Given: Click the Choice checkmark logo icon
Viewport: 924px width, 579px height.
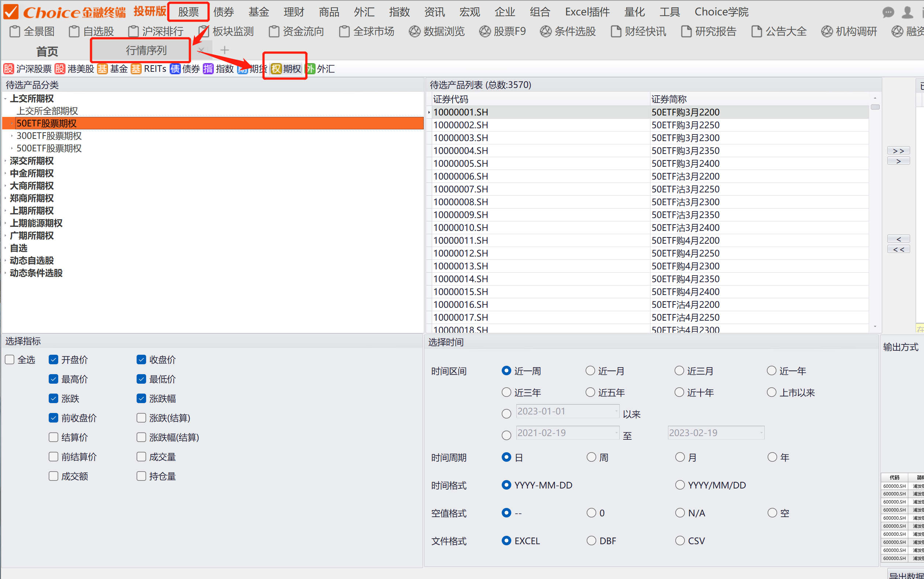Looking at the screenshot, I should [x=11, y=12].
